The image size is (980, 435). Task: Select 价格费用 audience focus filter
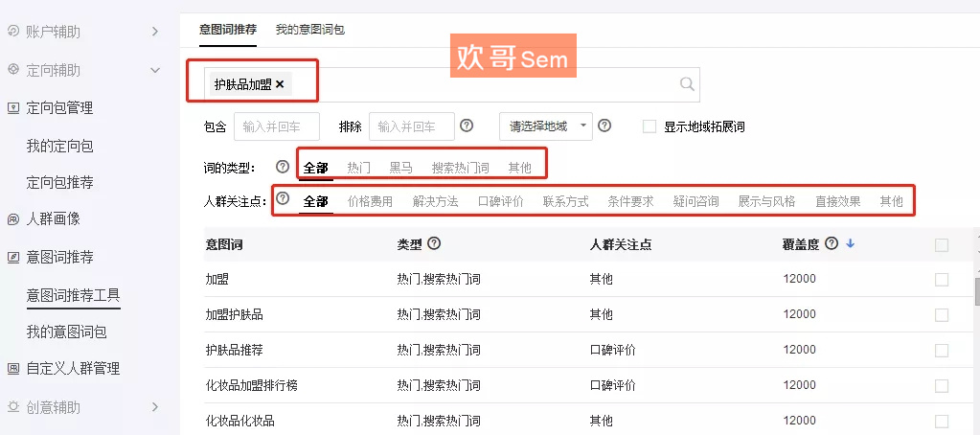coord(370,202)
